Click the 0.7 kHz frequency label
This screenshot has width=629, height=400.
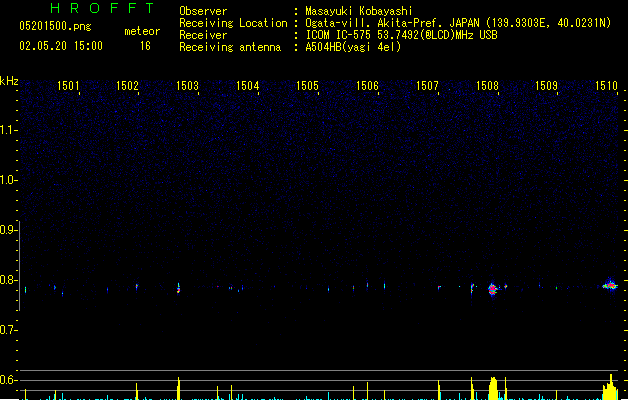(8, 330)
